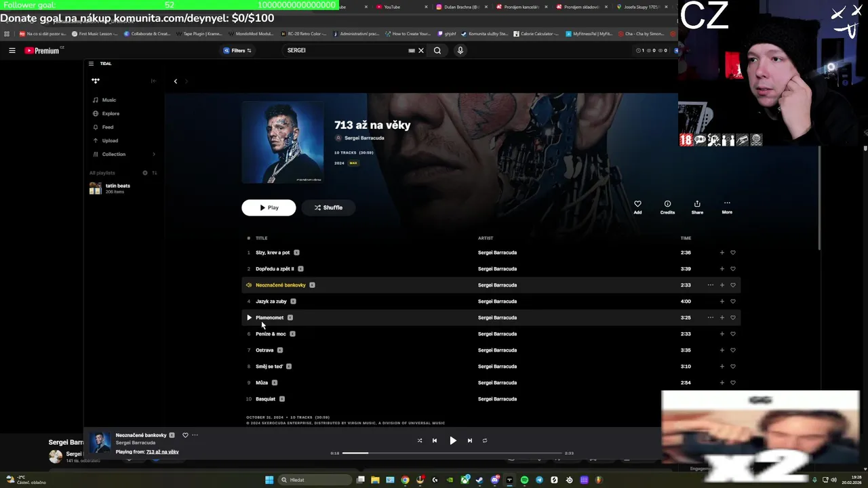868x488 pixels.
Task: Click the album cover for 713 až na věky
Action: [283, 142]
